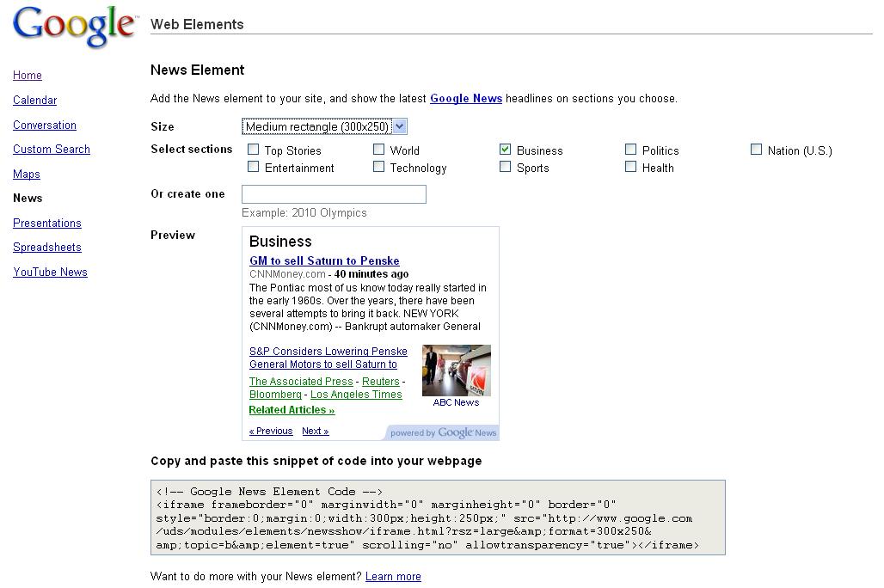884x588 pixels.
Task: Navigate to Maps element
Action: (27, 174)
